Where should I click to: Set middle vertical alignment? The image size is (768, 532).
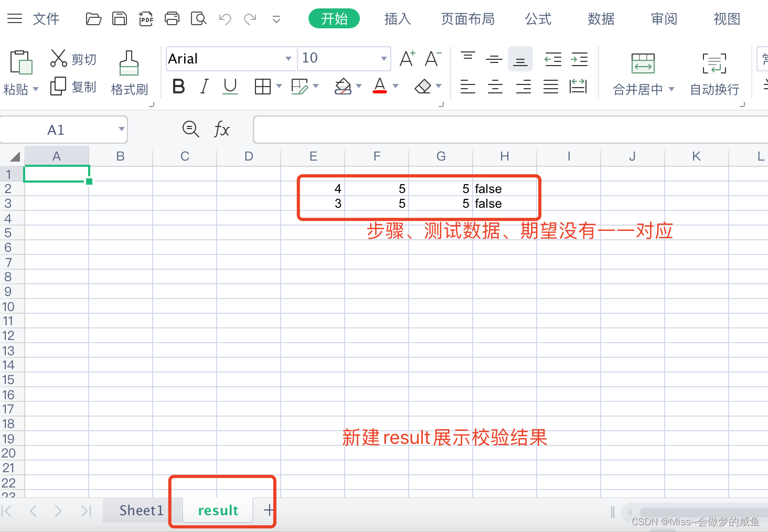coord(494,59)
